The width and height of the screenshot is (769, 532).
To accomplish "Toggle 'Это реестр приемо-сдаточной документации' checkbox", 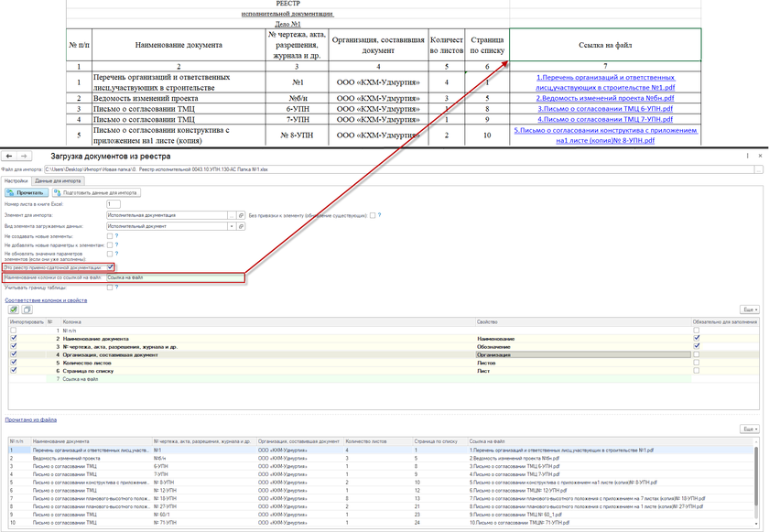I will (110, 267).
